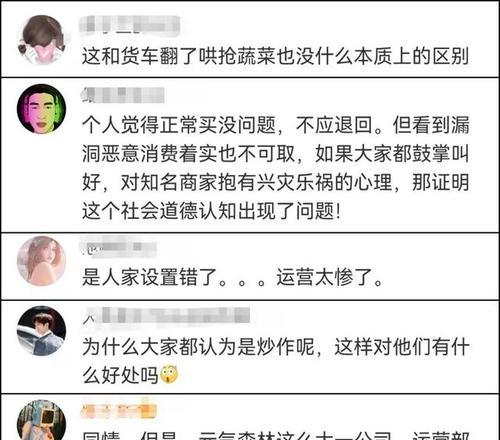Viewport: 500px width, 440px height.
Task: Open the third commenter's pink-toned avatar
Action: pyautogui.click(x=41, y=261)
